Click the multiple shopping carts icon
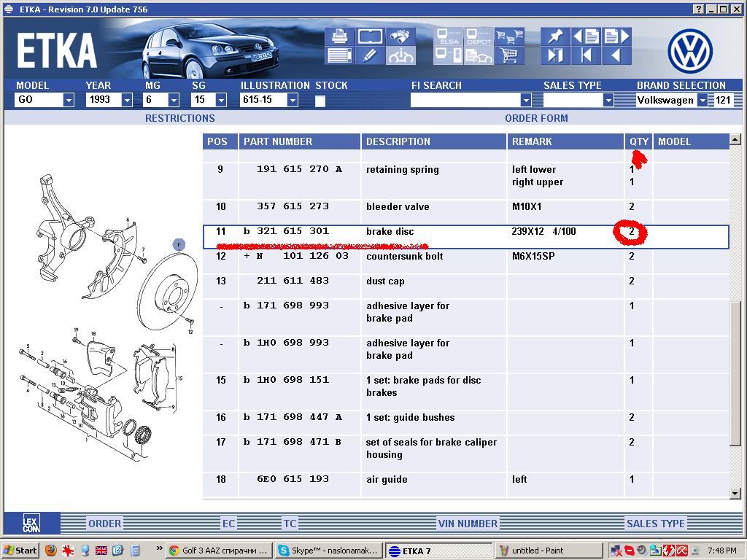Image resolution: width=747 pixels, height=560 pixels. (508, 36)
